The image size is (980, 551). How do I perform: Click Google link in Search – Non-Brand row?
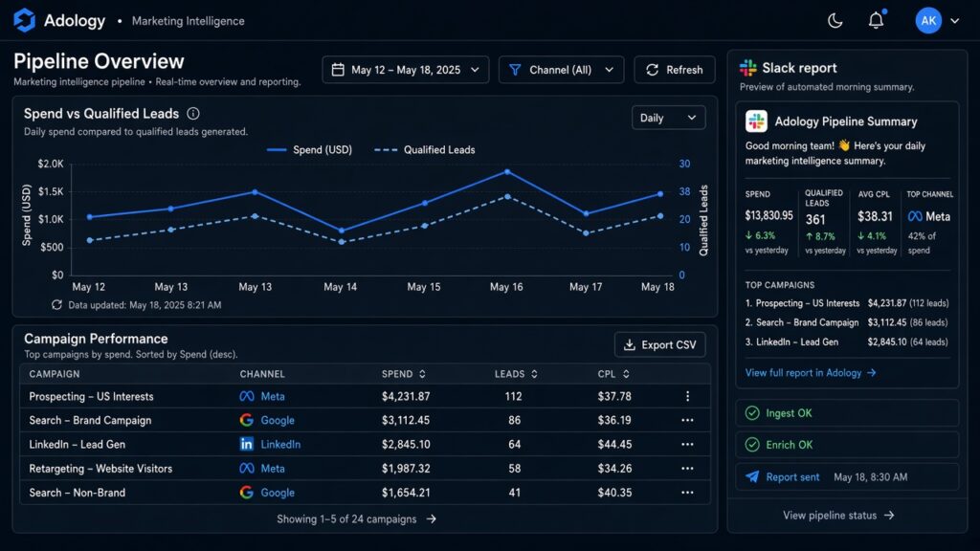coord(278,493)
